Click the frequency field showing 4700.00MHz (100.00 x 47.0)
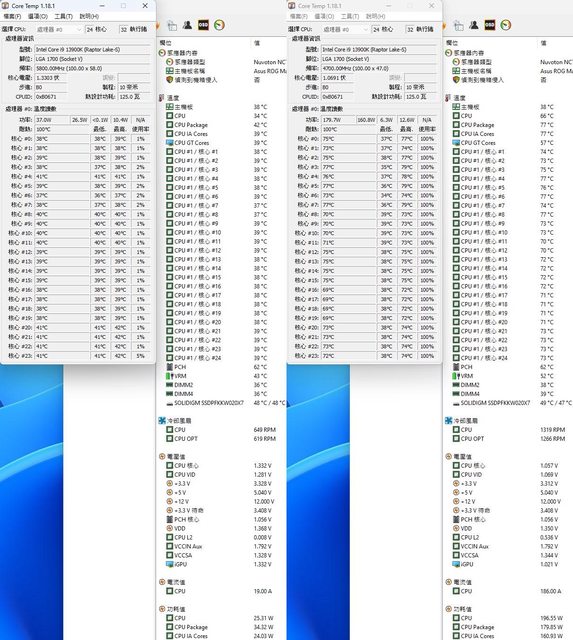The width and height of the screenshot is (573, 640). coord(379,69)
